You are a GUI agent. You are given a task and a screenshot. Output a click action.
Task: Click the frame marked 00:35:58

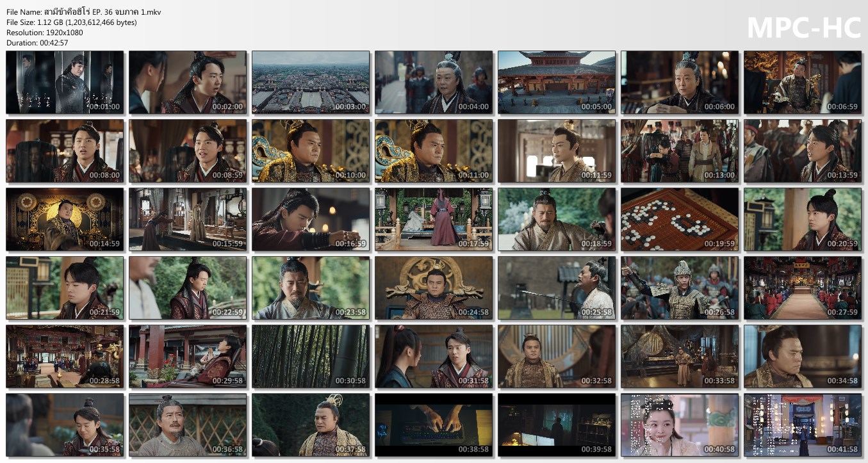point(65,425)
